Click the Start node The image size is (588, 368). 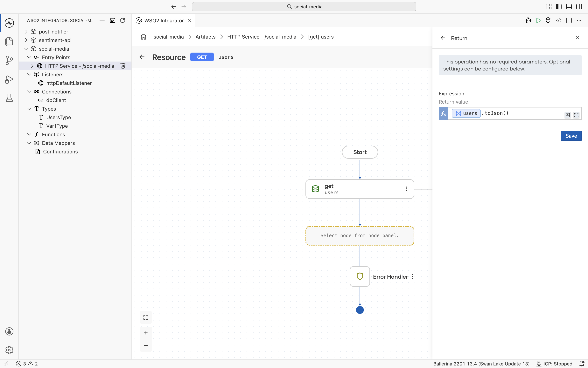(360, 152)
